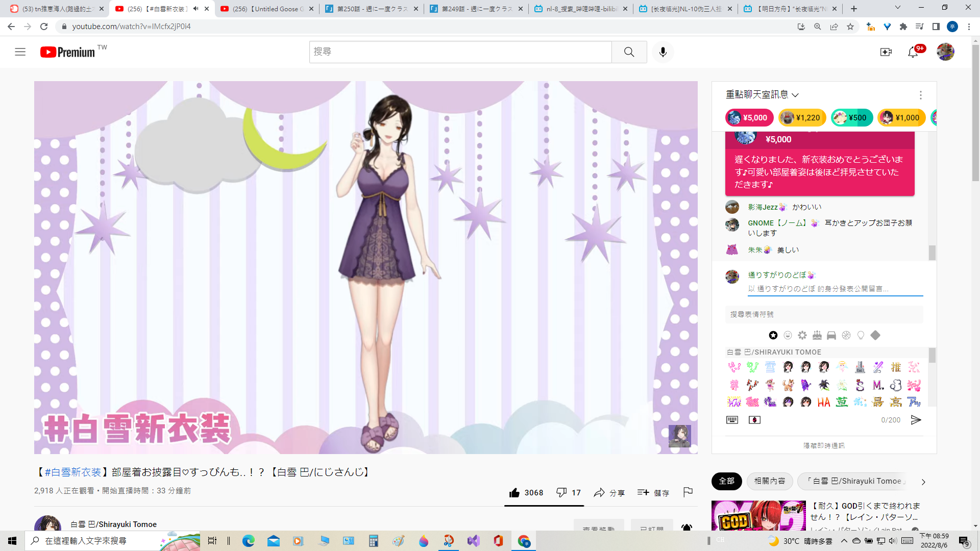Switch to the nl-8 bilibili search tab

(x=581, y=9)
